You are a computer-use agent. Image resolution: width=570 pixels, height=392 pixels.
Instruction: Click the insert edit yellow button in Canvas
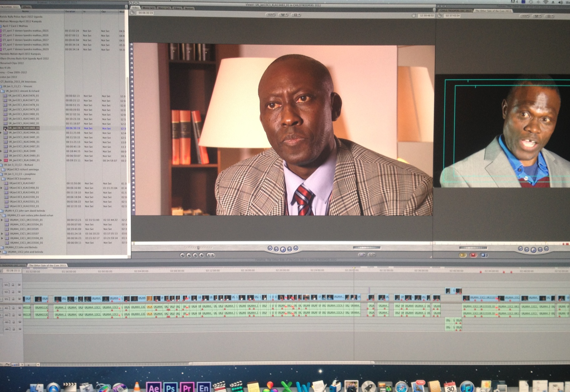[463, 255]
